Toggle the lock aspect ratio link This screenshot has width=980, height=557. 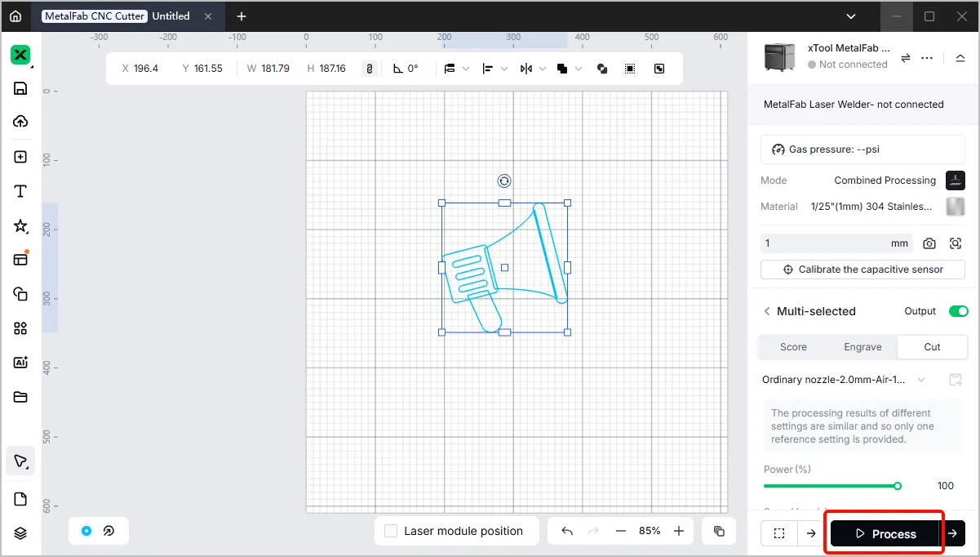[369, 69]
